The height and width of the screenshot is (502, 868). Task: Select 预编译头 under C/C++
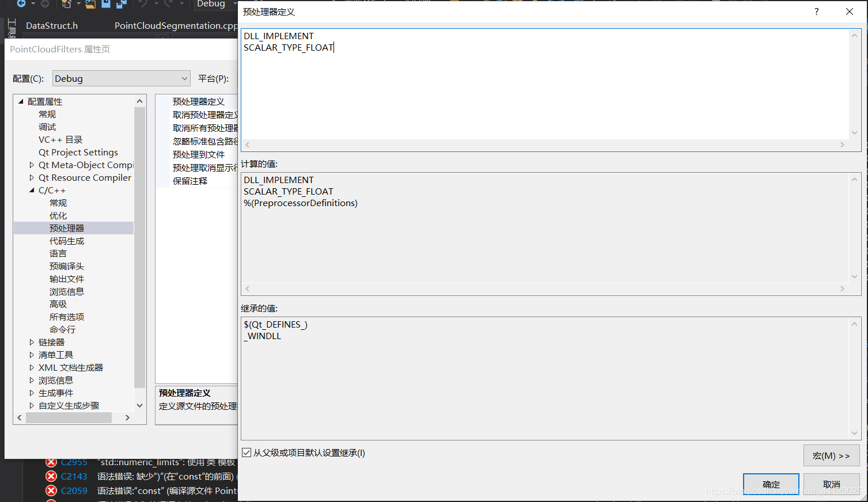[x=67, y=266]
